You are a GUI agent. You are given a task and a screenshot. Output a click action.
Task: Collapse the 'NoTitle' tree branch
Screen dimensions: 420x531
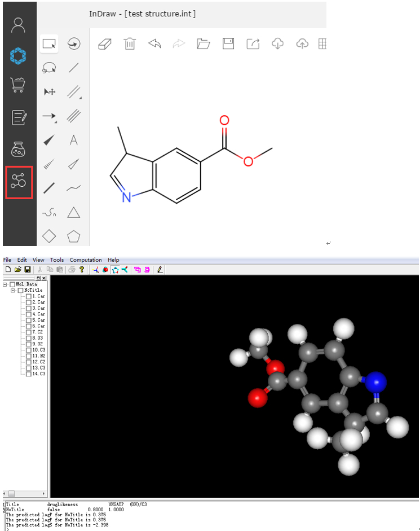13,290
